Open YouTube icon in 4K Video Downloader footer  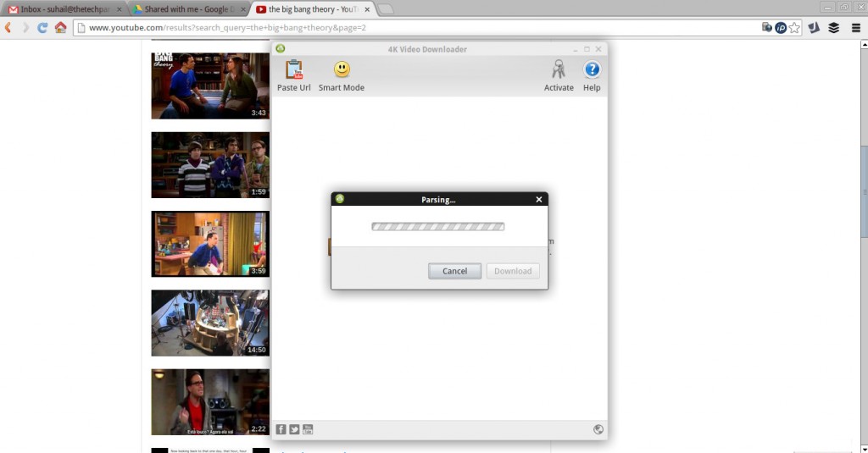click(x=308, y=429)
